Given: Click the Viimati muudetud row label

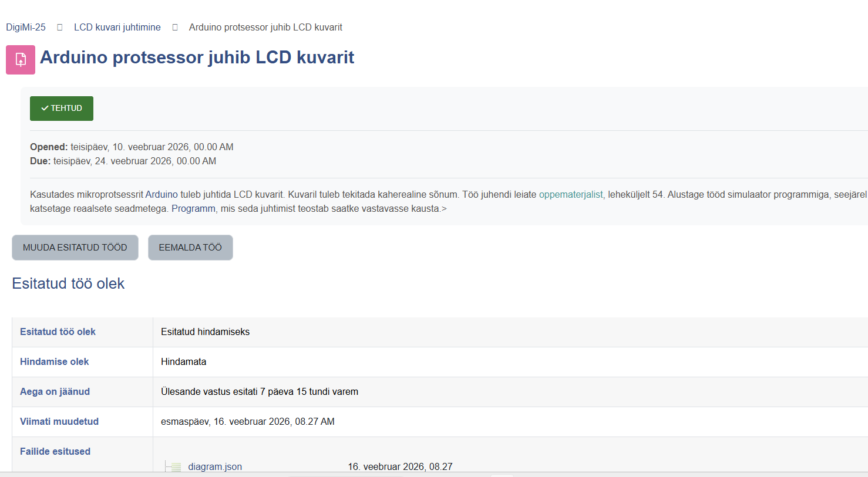Looking at the screenshot, I should pyautogui.click(x=59, y=422).
